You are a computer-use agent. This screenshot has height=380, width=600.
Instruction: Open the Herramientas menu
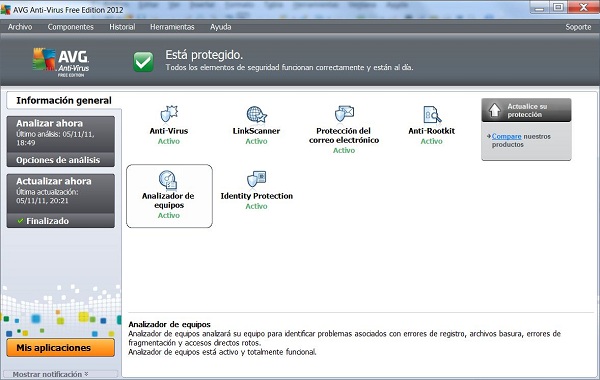pos(172,27)
